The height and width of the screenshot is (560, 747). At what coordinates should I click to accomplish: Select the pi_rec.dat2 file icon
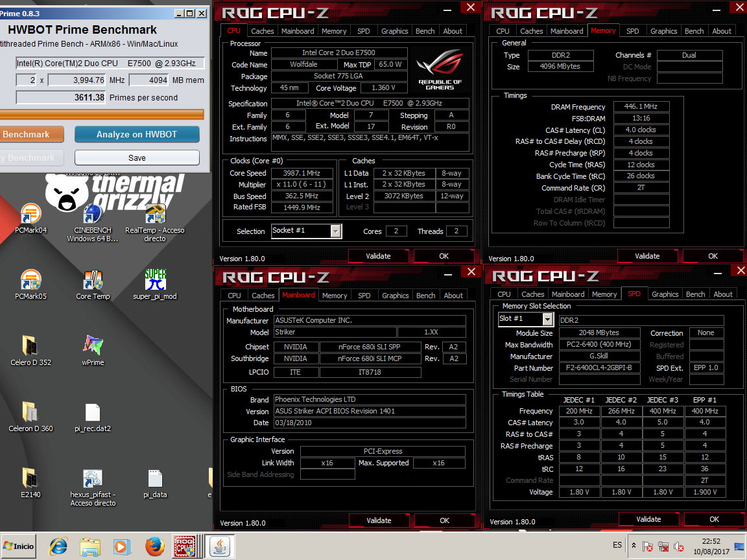[x=93, y=417]
